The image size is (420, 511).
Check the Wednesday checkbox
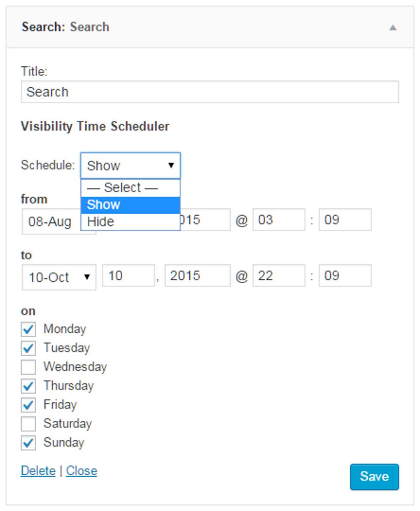(x=28, y=366)
